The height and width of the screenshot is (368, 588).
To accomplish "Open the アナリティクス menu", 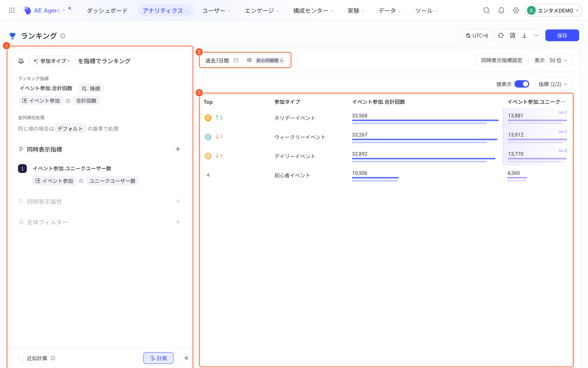I will click(x=165, y=10).
